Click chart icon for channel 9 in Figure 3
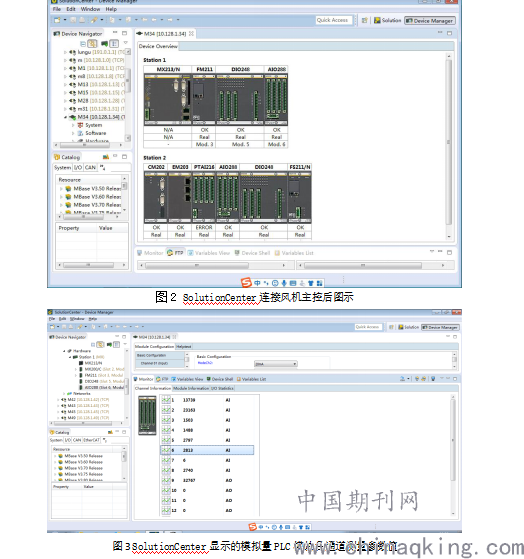This screenshot has width=524, height=559. click(x=166, y=480)
